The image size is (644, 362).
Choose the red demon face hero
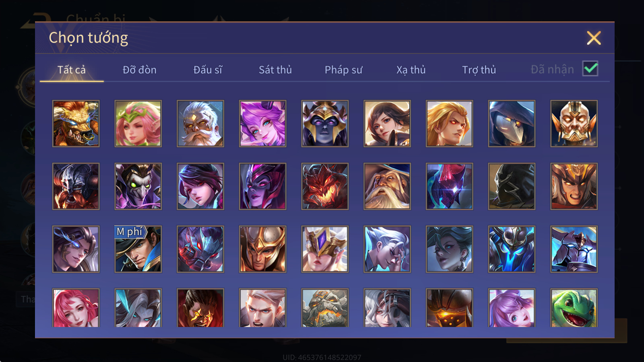tap(325, 186)
